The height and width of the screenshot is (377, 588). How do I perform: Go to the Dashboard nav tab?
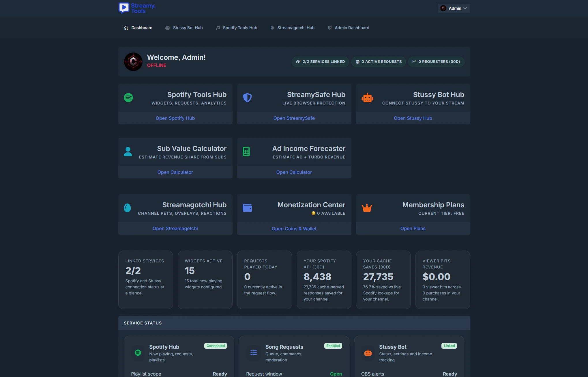(x=138, y=28)
